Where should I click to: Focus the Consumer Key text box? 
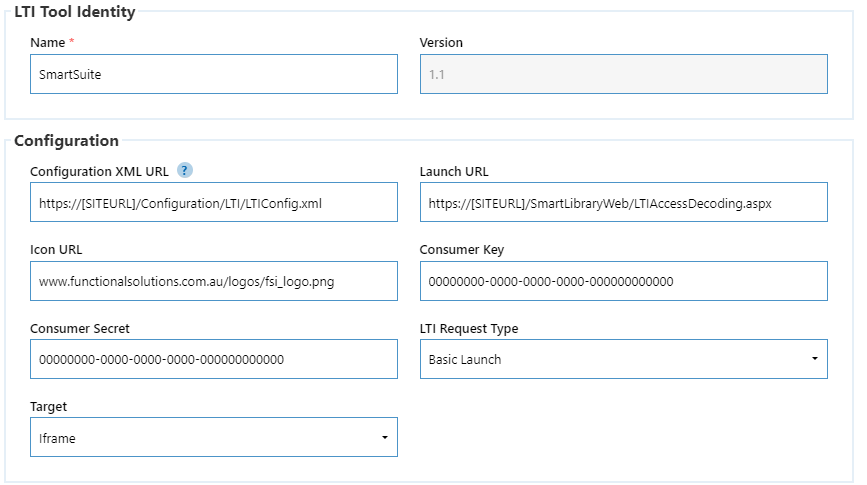624,281
